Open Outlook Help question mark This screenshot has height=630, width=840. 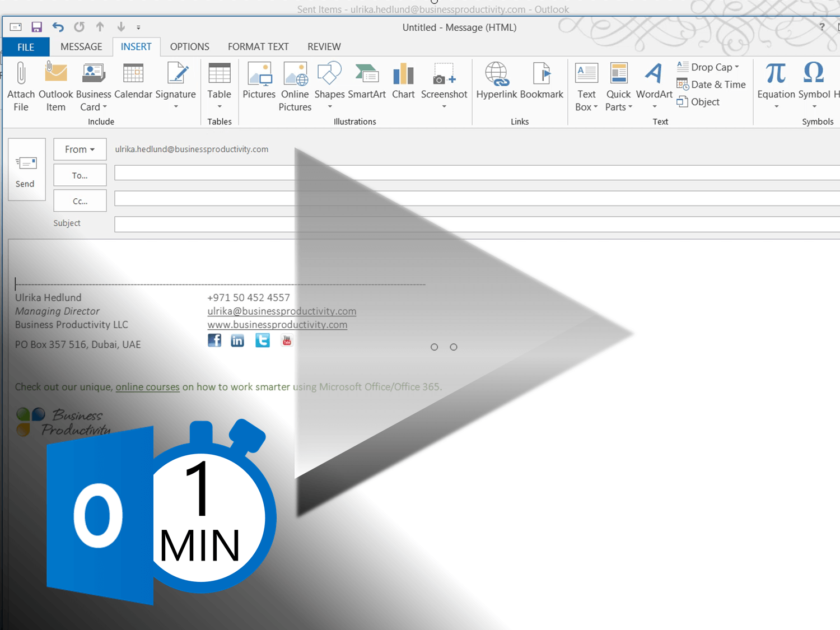click(x=822, y=27)
